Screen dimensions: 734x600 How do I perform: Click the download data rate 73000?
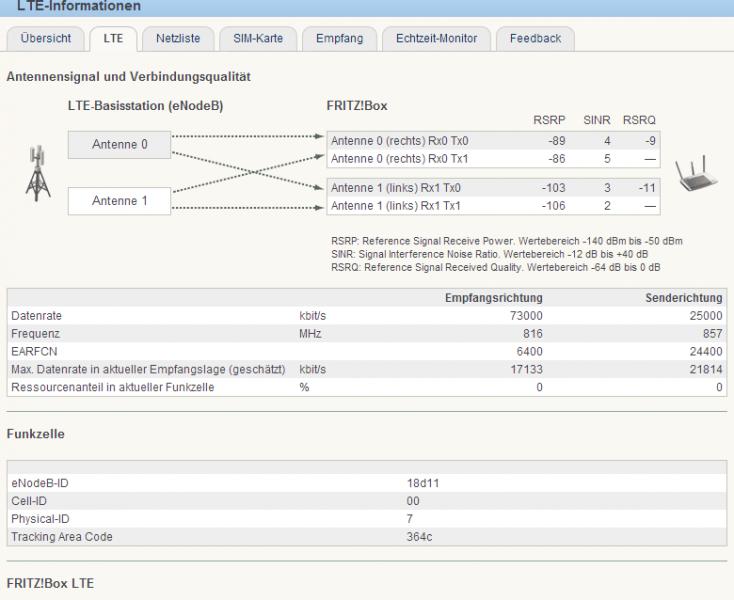526,316
